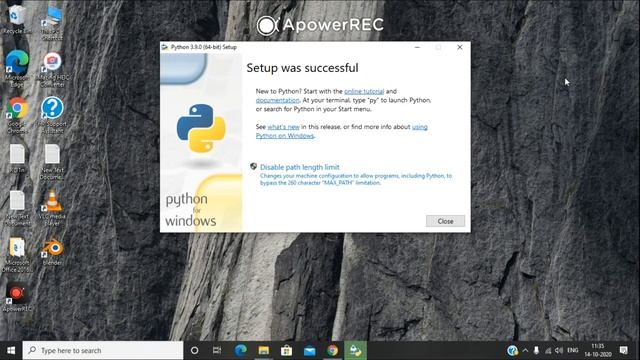Screen dimensions: 640x360
Task: Open the ApowerREC desktop shortcut
Action: point(17,298)
